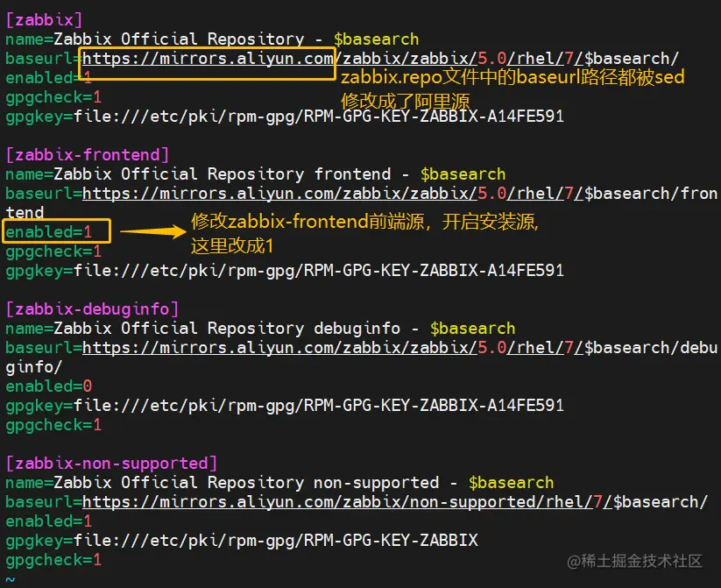
Task: Click gpgcheck=1 in the [zabbix] section
Action: [x=53, y=97]
